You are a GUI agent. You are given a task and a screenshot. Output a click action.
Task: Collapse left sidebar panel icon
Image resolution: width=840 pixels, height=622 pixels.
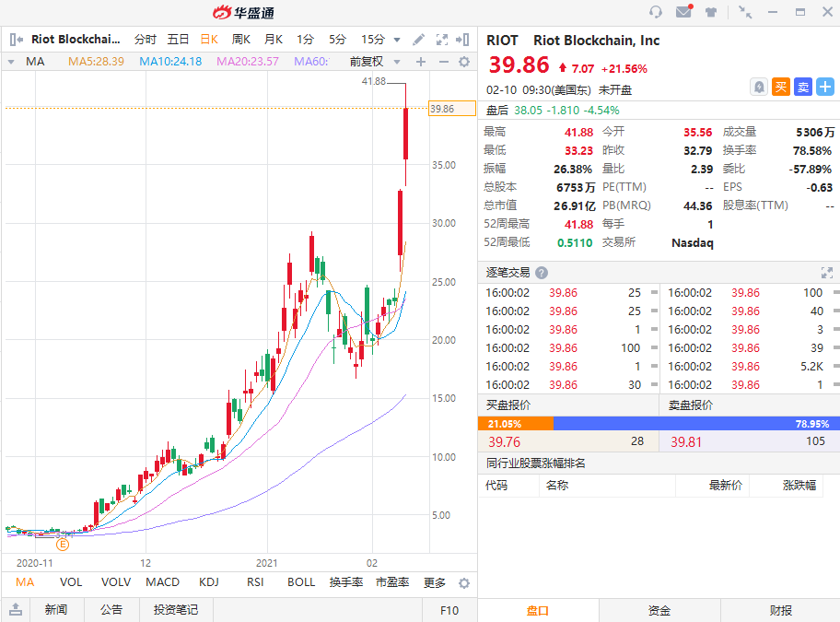16,39
